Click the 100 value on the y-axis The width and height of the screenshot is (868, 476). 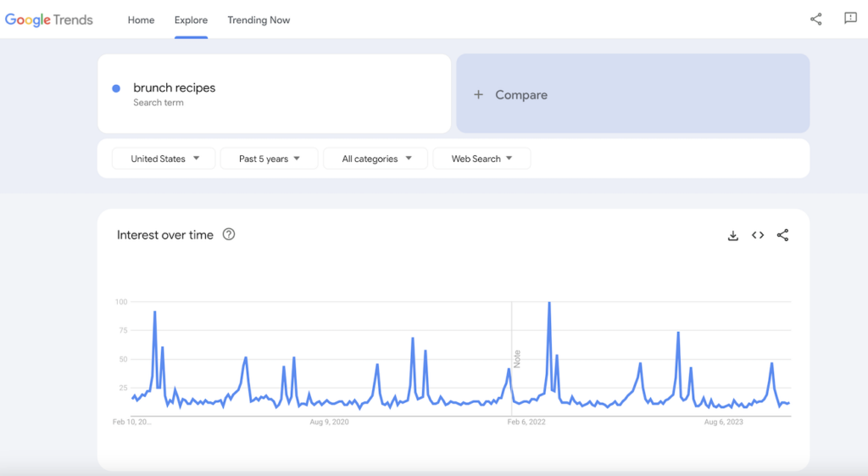(121, 302)
